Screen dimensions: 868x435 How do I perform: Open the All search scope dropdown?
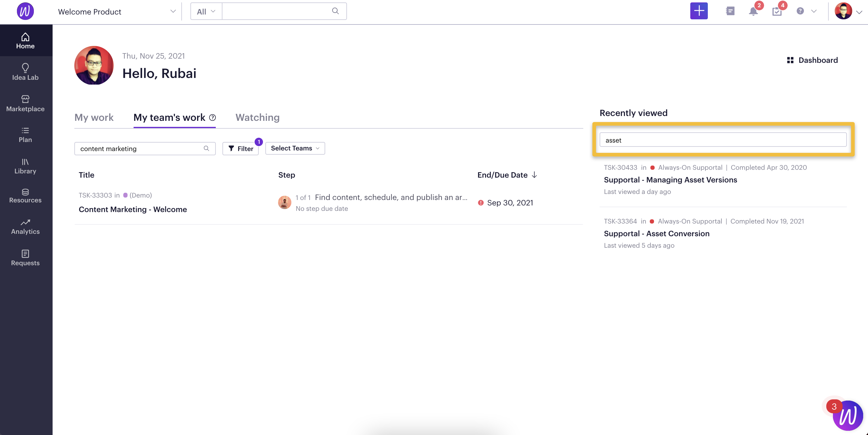point(206,11)
